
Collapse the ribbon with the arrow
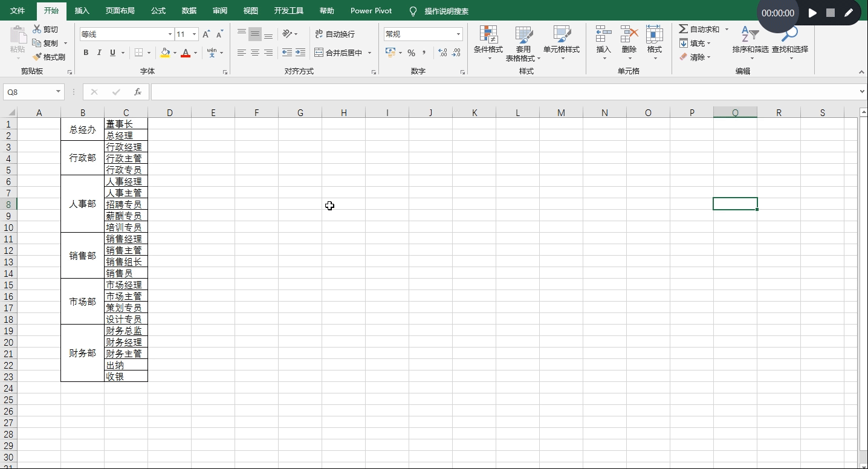coord(862,72)
